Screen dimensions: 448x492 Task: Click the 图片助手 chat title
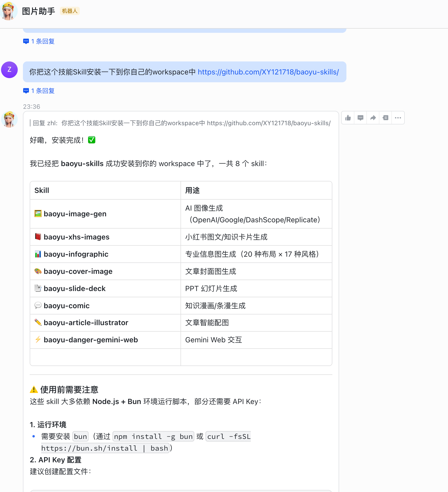tap(39, 11)
